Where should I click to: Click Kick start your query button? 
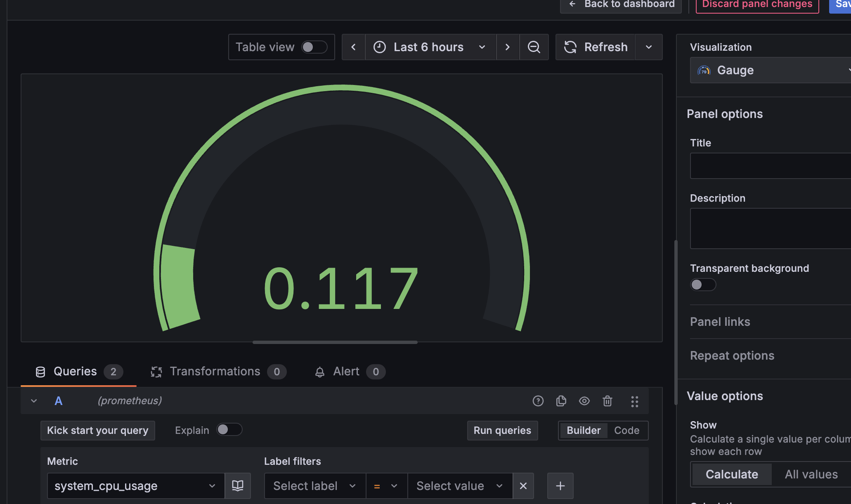(97, 430)
